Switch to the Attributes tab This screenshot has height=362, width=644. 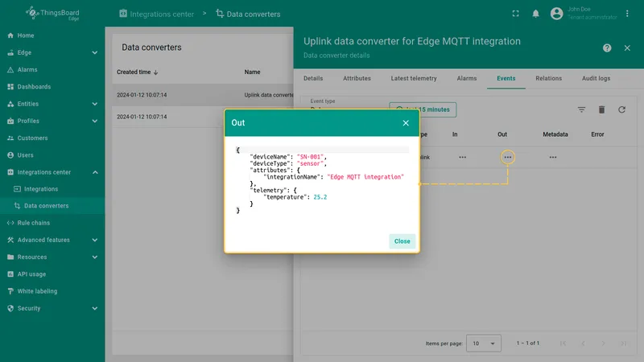point(357,78)
